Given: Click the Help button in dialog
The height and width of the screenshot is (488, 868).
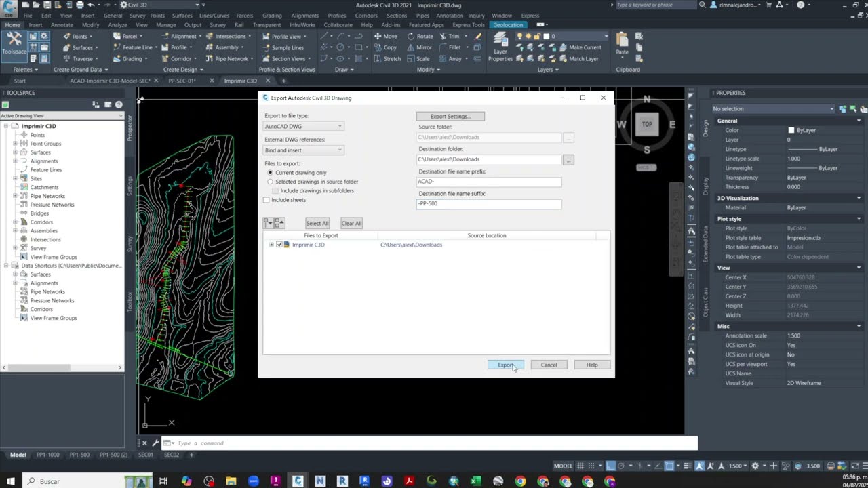Looking at the screenshot, I should (x=592, y=365).
